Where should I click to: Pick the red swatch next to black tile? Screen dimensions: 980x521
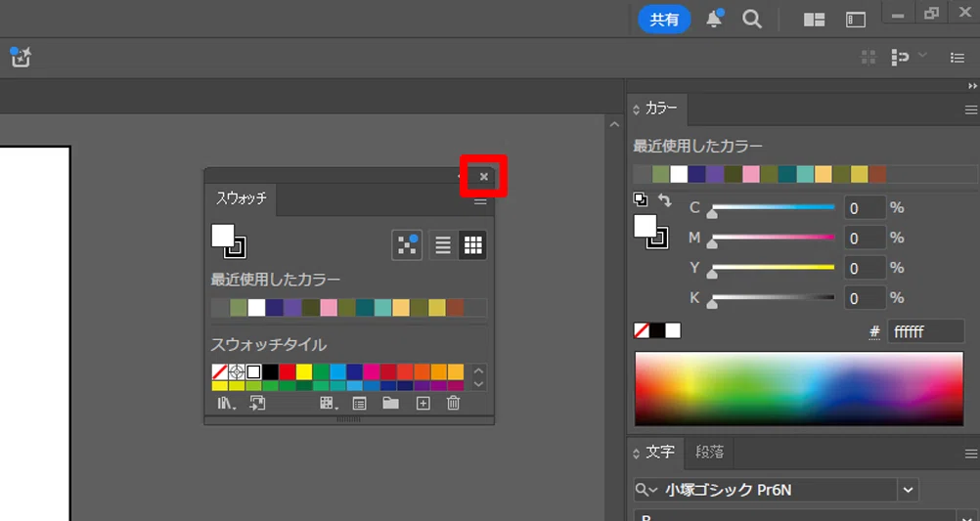[287, 372]
